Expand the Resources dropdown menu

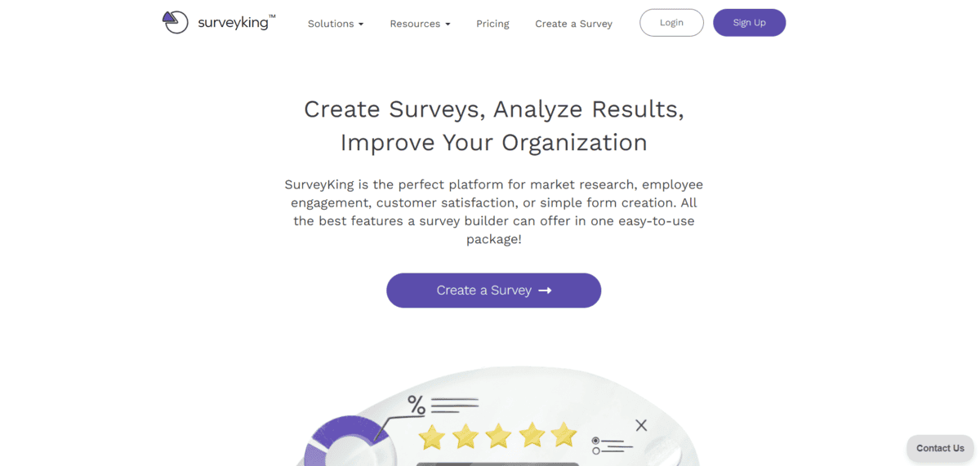tap(420, 24)
